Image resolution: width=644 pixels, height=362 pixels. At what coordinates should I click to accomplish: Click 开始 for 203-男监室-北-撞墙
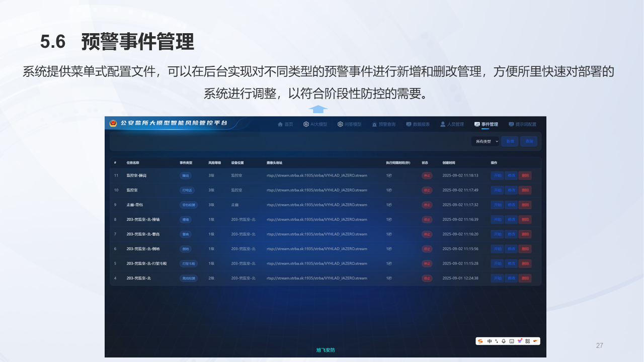497,219
